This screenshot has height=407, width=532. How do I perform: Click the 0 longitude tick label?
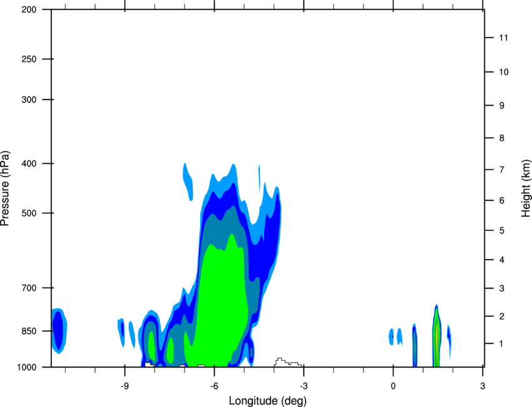393,386
